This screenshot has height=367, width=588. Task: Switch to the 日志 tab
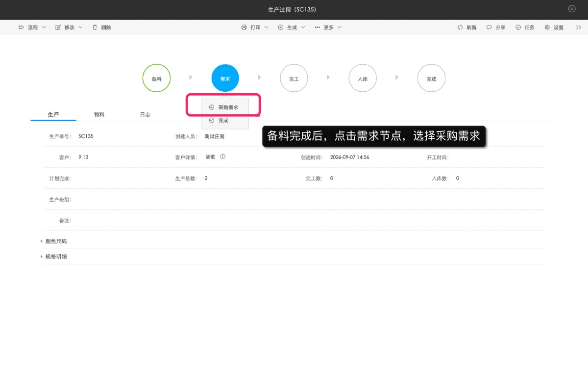(x=145, y=114)
